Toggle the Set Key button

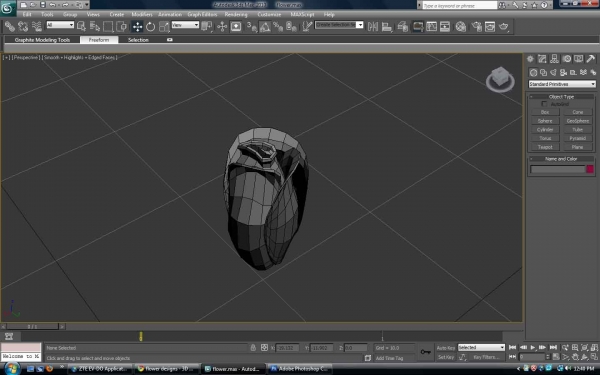pos(446,357)
